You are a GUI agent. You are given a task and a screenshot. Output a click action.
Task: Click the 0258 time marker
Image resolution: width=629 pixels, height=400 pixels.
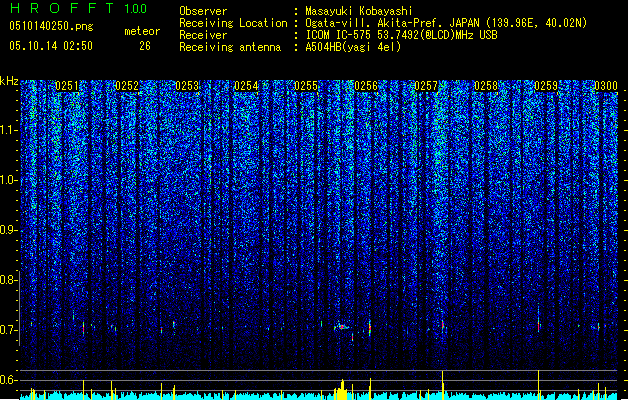(x=486, y=86)
